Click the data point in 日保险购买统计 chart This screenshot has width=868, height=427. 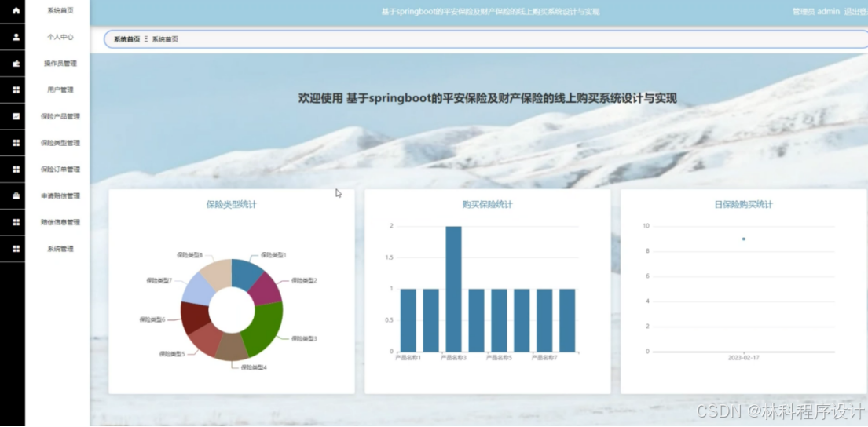743,239
